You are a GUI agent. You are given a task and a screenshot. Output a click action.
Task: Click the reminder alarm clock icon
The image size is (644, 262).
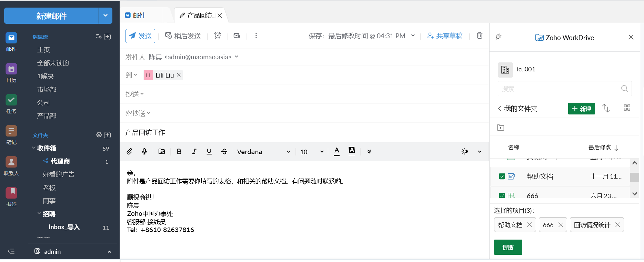click(x=218, y=36)
